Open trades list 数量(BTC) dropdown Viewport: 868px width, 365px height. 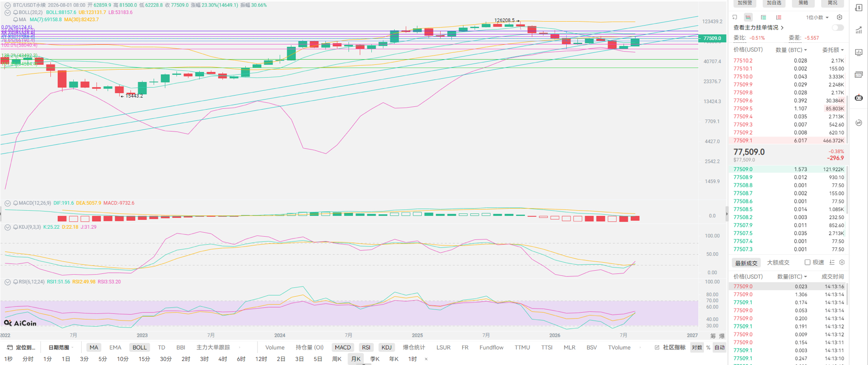(792, 276)
